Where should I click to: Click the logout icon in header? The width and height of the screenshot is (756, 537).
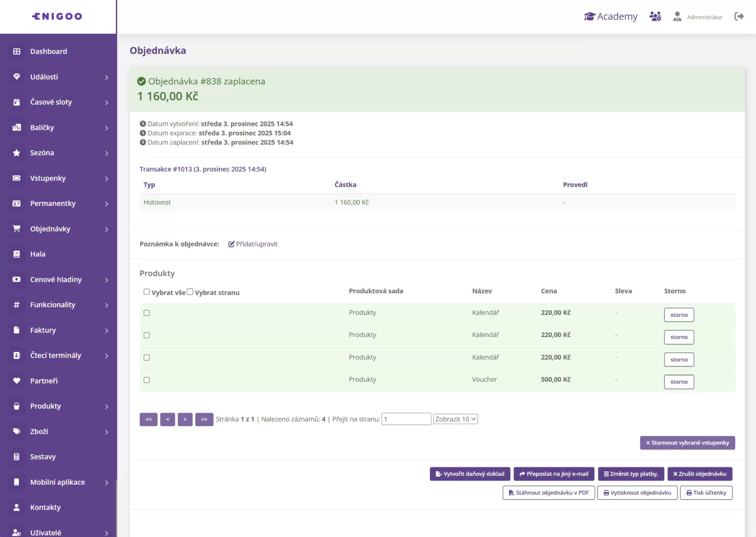[x=739, y=16]
